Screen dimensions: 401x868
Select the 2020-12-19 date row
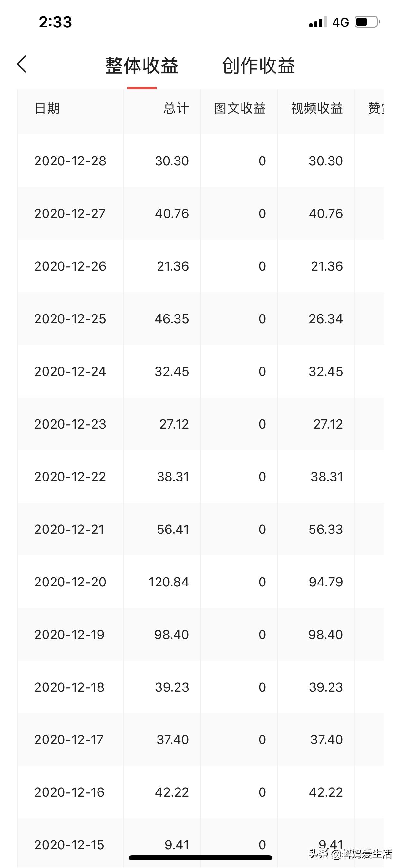(69, 635)
